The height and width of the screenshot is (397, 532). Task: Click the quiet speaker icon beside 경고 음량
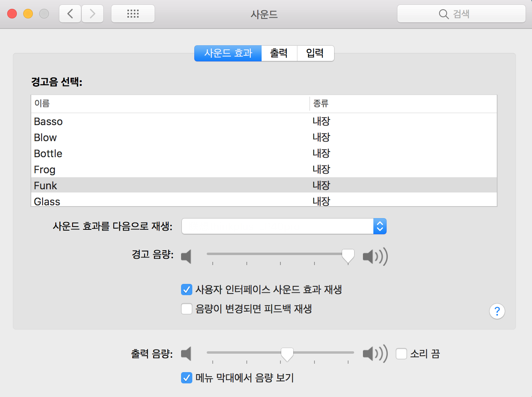(187, 257)
